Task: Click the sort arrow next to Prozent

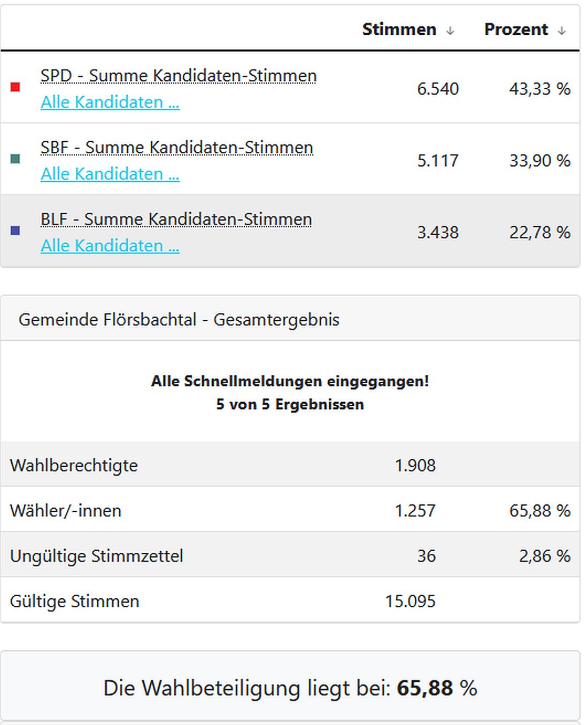Action: coord(561,30)
